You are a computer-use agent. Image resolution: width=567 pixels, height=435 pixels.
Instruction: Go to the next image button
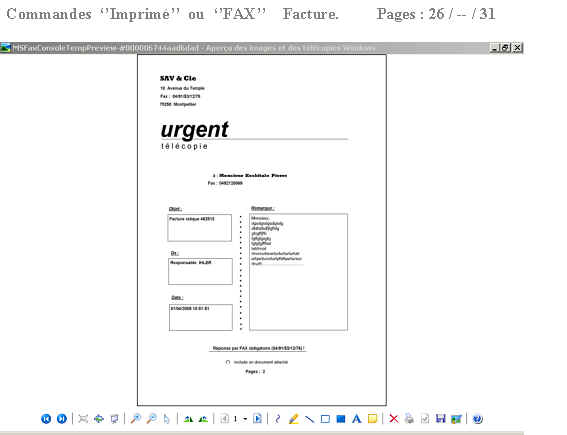click(62, 419)
